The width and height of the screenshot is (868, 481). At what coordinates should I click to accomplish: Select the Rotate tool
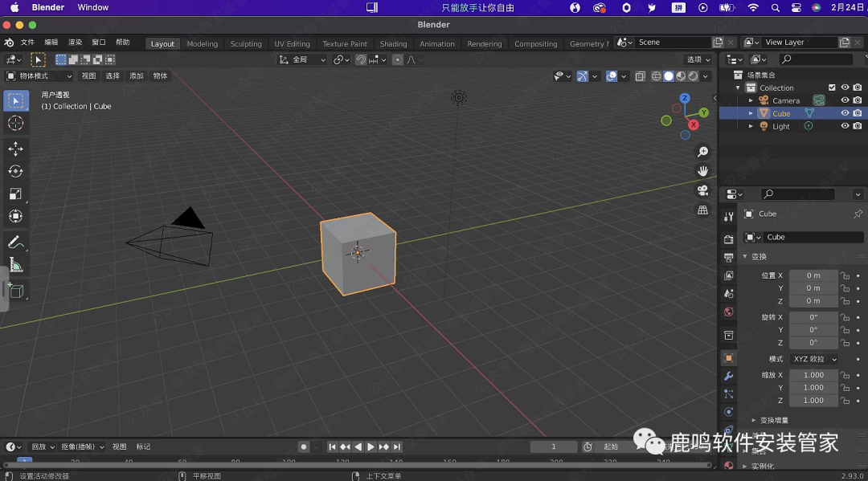click(x=15, y=171)
